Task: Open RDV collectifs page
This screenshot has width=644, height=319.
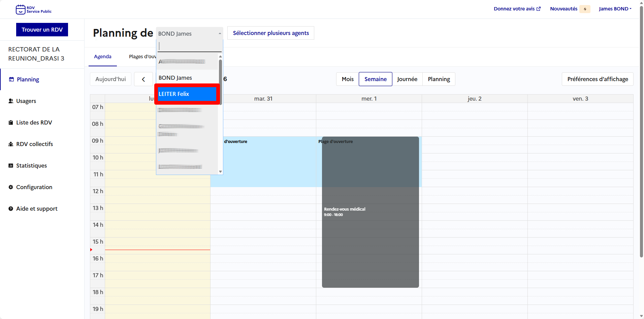Action: click(x=34, y=144)
